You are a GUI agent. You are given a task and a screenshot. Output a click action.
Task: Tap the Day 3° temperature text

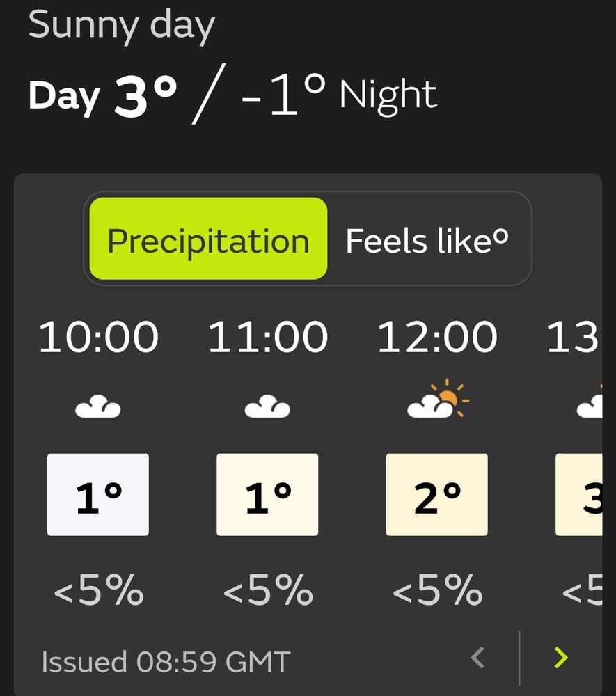[x=103, y=95]
